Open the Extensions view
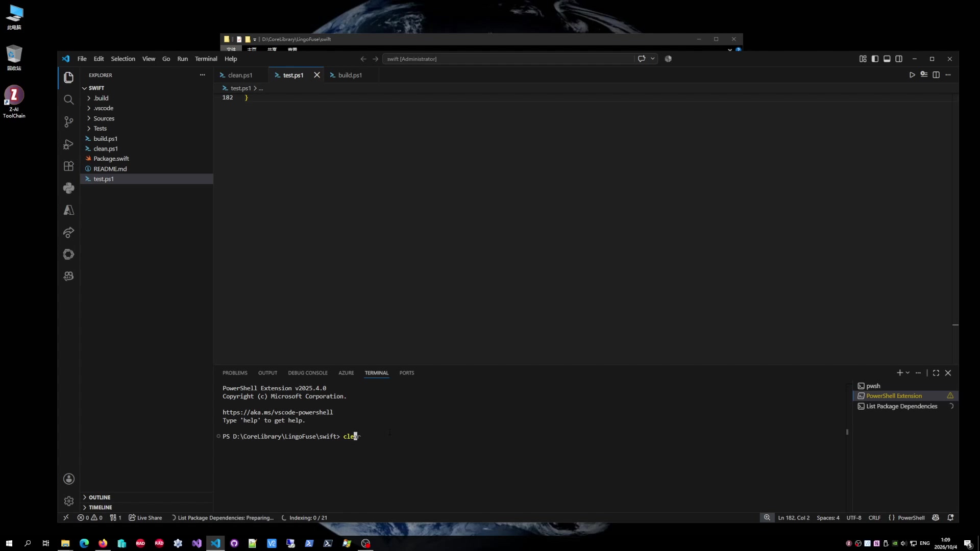 point(68,166)
